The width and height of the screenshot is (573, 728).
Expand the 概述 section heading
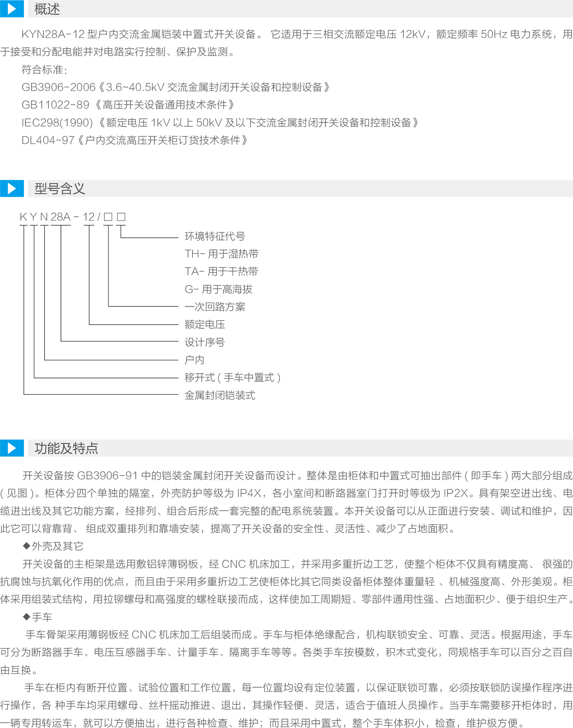coord(47,9)
